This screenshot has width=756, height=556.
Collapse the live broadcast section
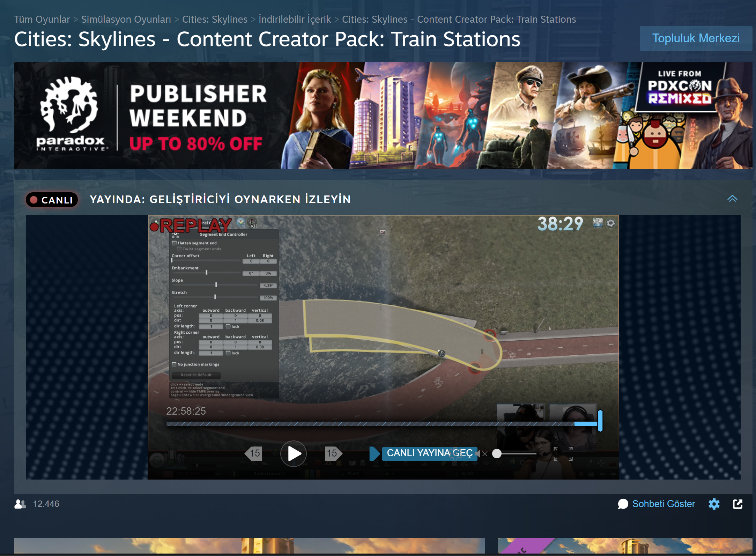[x=733, y=199]
